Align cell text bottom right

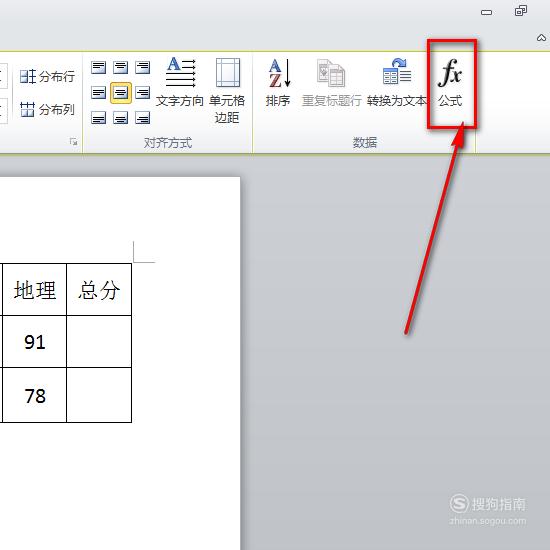coord(143,118)
